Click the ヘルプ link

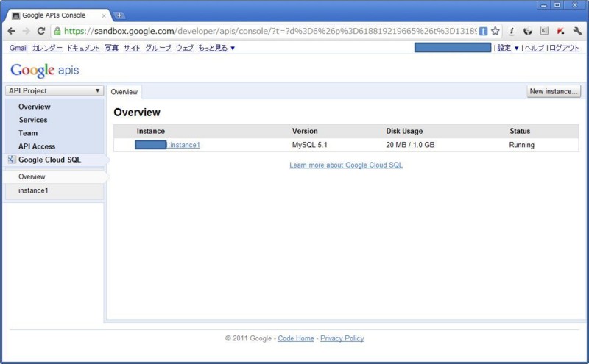(x=535, y=48)
